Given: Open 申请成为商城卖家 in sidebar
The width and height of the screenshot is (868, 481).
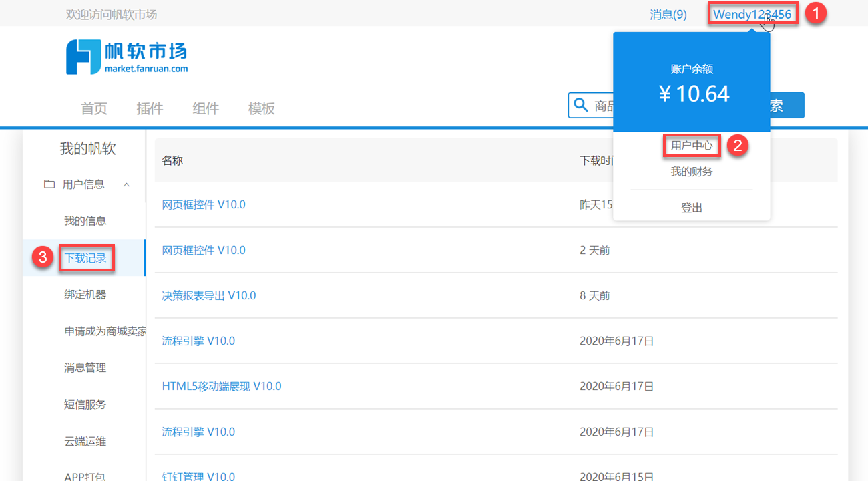Looking at the screenshot, I should (105, 331).
